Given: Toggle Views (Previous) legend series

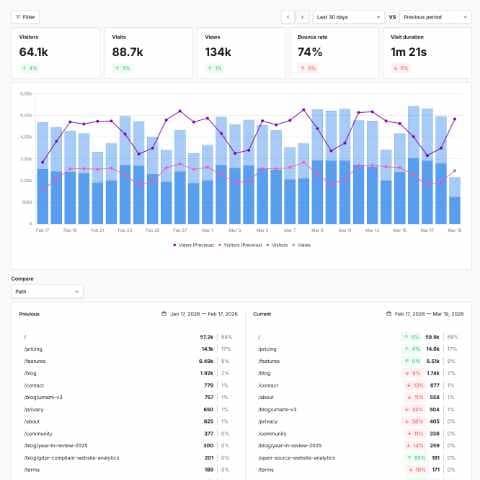Looking at the screenshot, I should point(193,245).
